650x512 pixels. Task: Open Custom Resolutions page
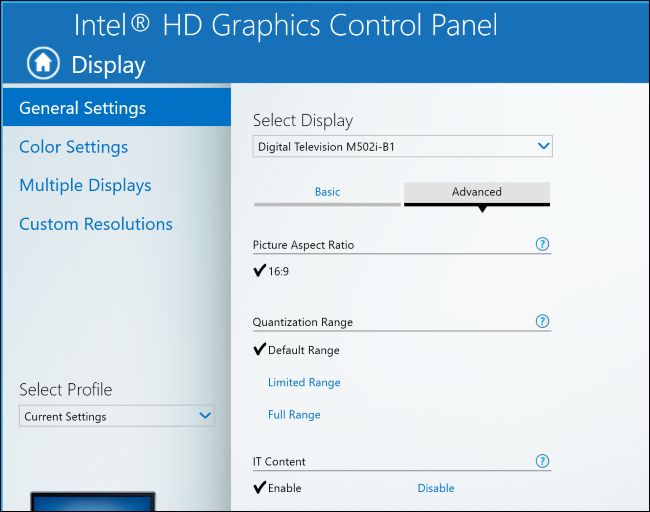pos(95,224)
